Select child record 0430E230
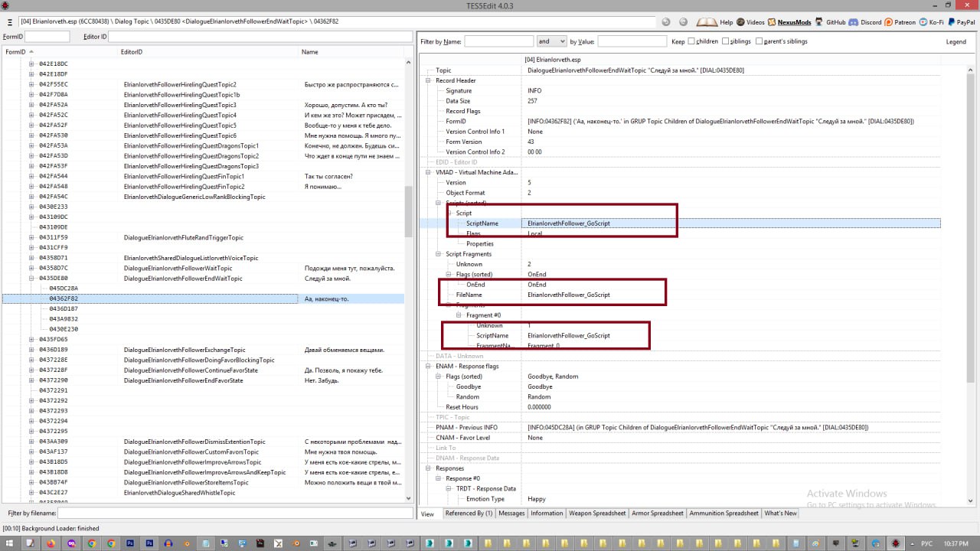The width and height of the screenshot is (980, 551). (x=64, y=329)
